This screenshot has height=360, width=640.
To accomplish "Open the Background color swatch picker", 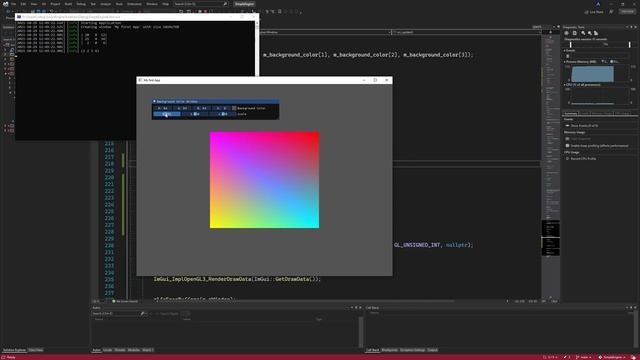I will pos(234,108).
